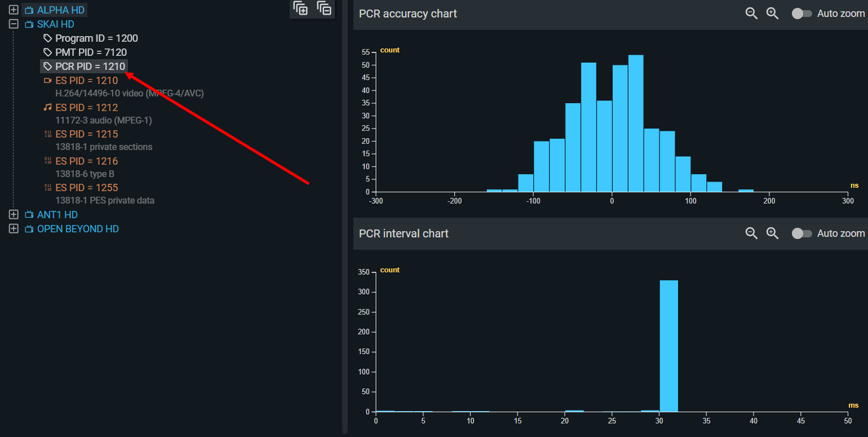The image size is (868, 437).
Task: Click the collapse all tree nodes icon
Action: (324, 8)
